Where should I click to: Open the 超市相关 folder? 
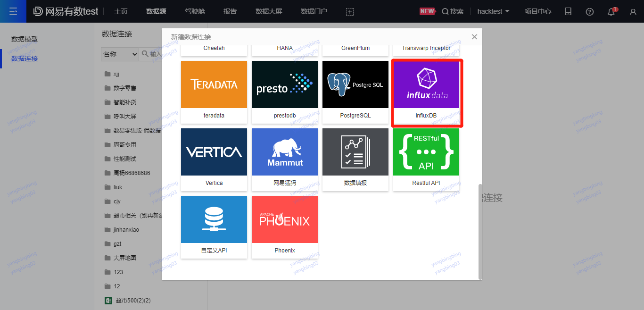(x=133, y=216)
